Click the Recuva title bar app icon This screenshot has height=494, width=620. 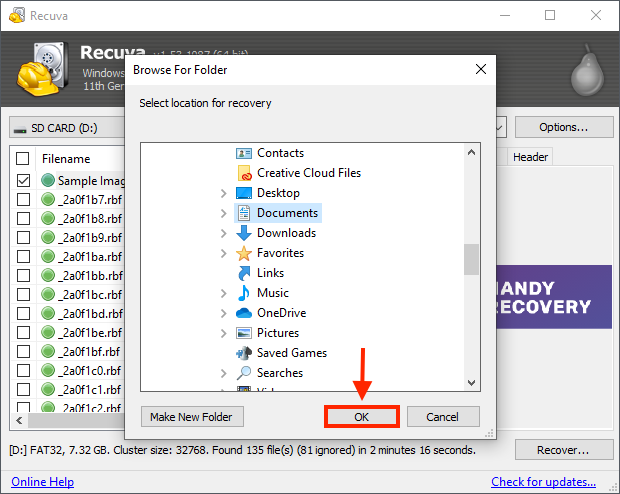tap(17, 15)
